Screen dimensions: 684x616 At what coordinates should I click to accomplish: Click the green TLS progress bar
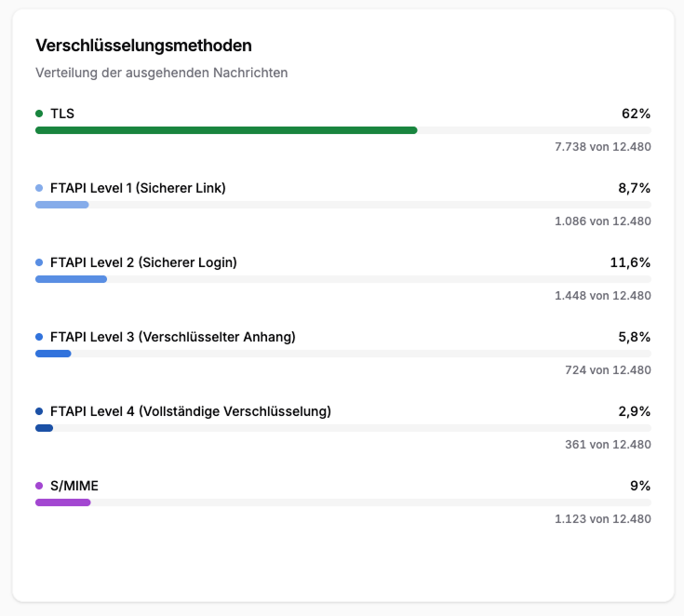pyautogui.click(x=342, y=130)
